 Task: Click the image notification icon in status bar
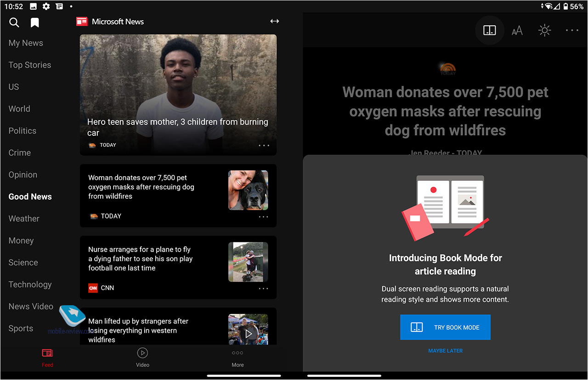[x=34, y=6]
